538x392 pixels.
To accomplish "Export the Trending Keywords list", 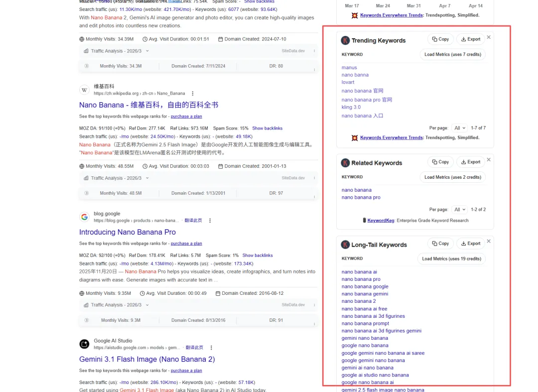I will pos(471,39).
